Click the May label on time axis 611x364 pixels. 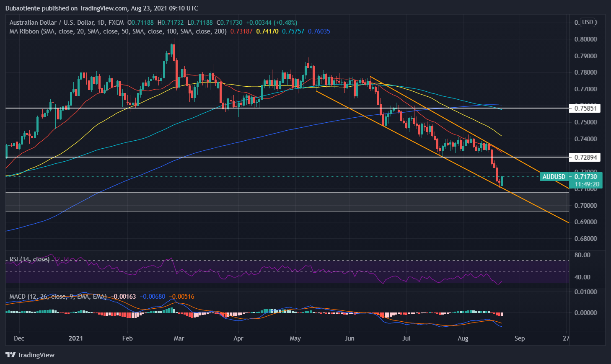(295, 338)
